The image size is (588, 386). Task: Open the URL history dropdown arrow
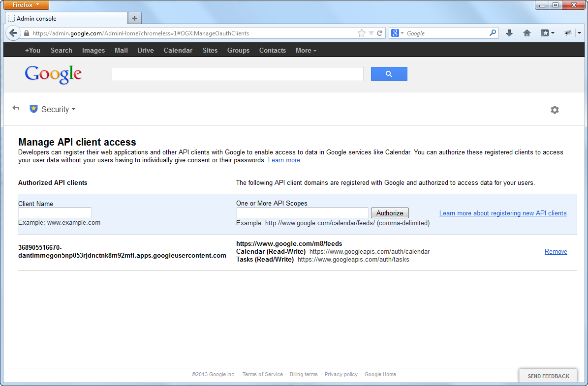pos(371,33)
